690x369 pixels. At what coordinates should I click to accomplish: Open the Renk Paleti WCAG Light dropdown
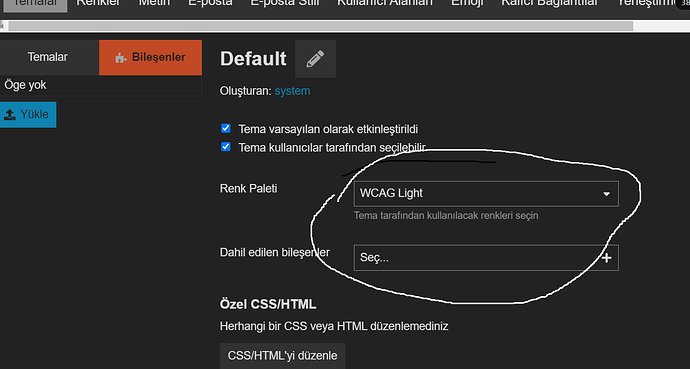pos(486,194)
